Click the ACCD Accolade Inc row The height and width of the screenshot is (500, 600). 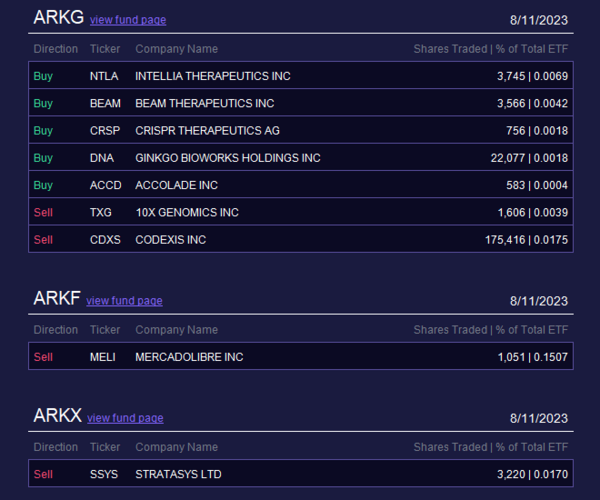pyautogui.click(x=301, y=185)
